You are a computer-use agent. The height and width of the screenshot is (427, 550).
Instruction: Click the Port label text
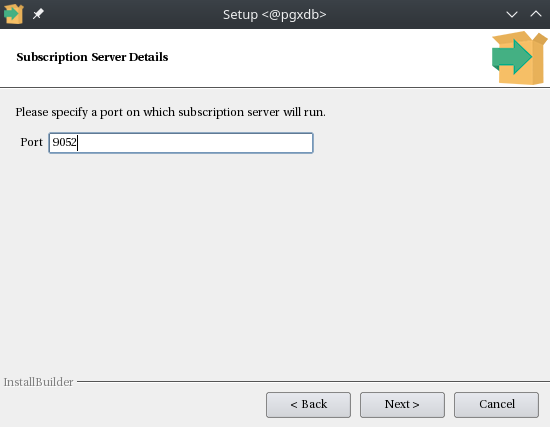click(31, 142)
